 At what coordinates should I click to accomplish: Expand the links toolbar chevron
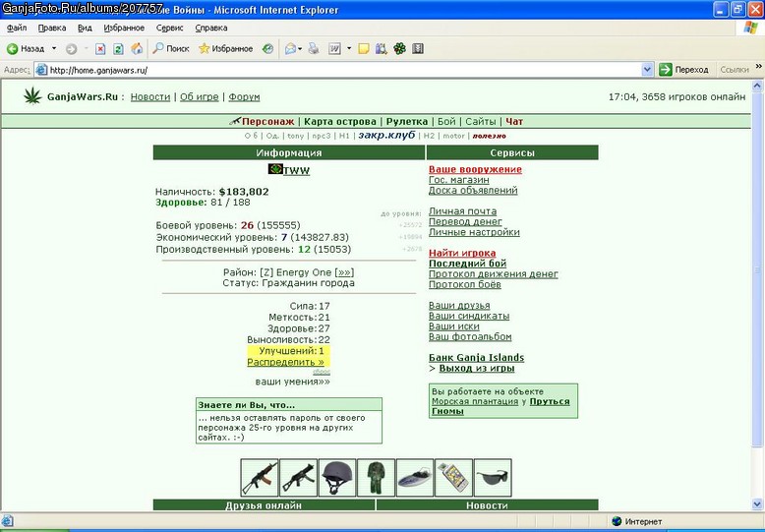759,67
